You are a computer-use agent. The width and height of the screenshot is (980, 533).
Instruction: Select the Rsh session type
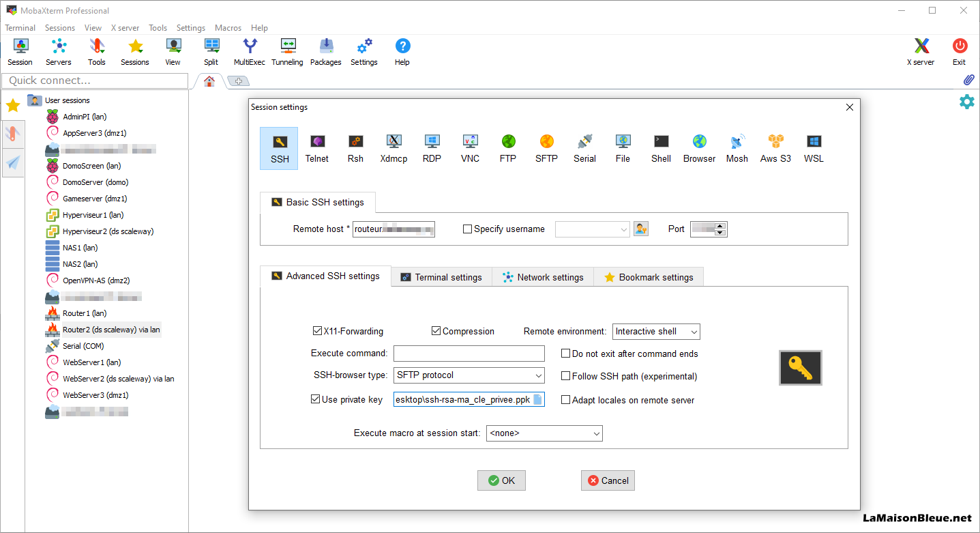pyautogui.click(x=355, y=148)
